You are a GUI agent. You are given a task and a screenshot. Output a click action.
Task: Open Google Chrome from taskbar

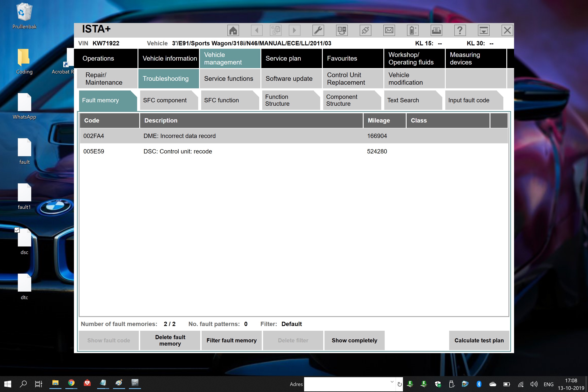(71, 383)
